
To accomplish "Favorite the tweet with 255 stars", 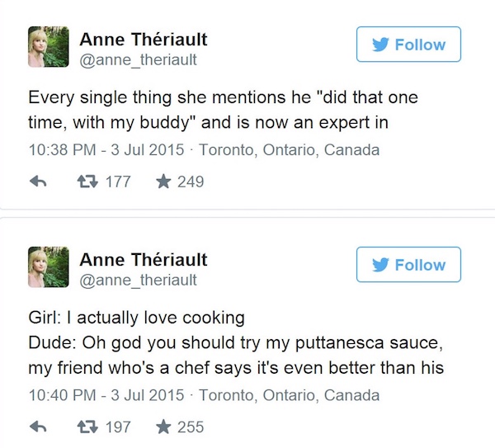I will [163, 427].
